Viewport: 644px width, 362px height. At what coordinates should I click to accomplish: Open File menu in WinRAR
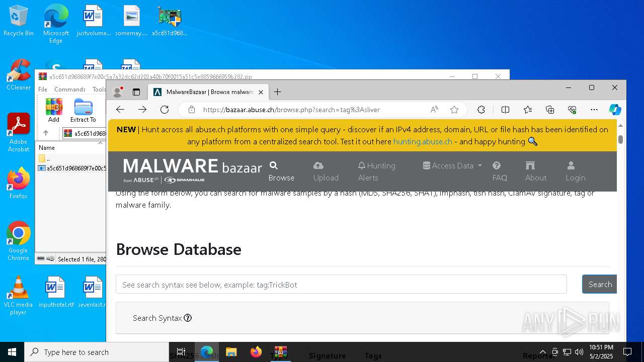[x=43, y=89]
